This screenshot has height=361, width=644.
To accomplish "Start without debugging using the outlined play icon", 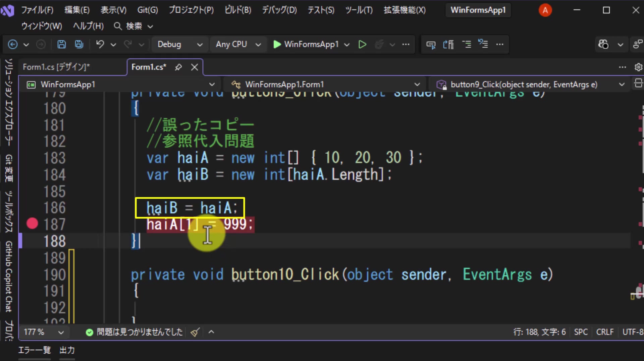I will click(x=362, y=44).
